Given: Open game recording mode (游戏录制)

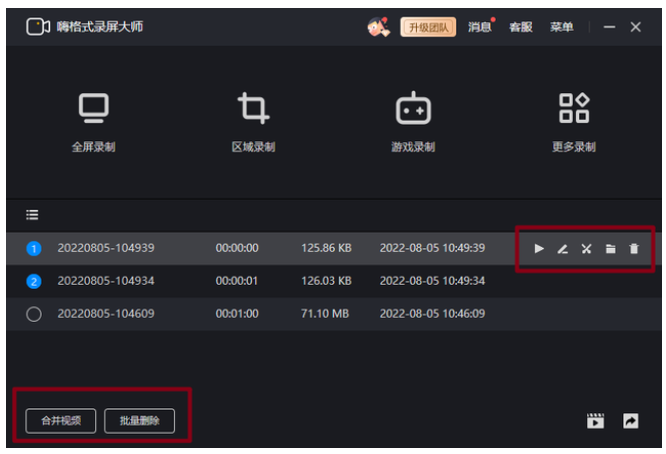Looking at the screenshot, I should pyautogui.click(x=413, y=119).
